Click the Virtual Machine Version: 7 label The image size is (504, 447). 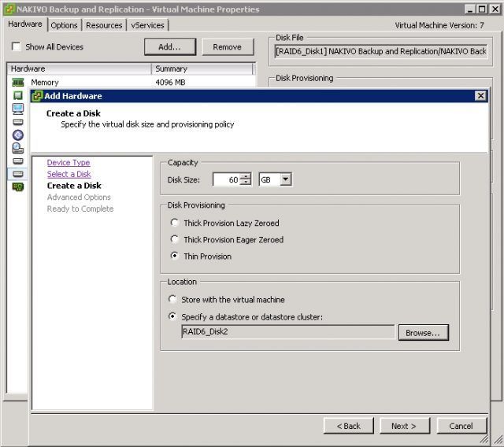(x=439, y=25)
